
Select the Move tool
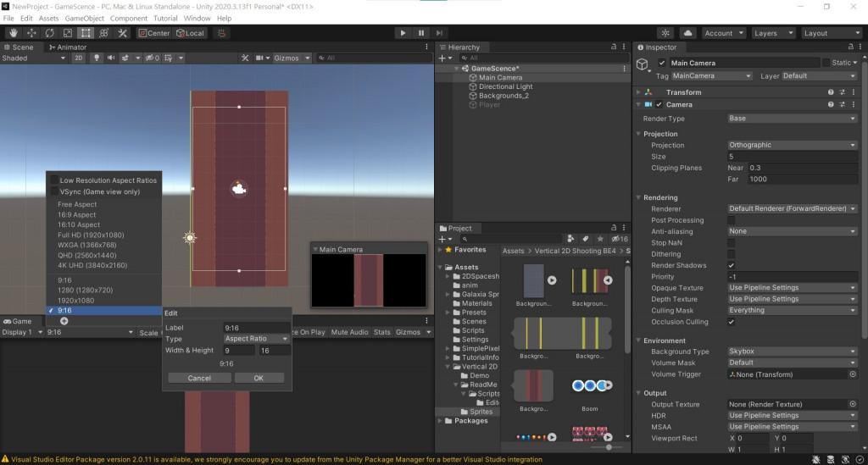[31, 33]
